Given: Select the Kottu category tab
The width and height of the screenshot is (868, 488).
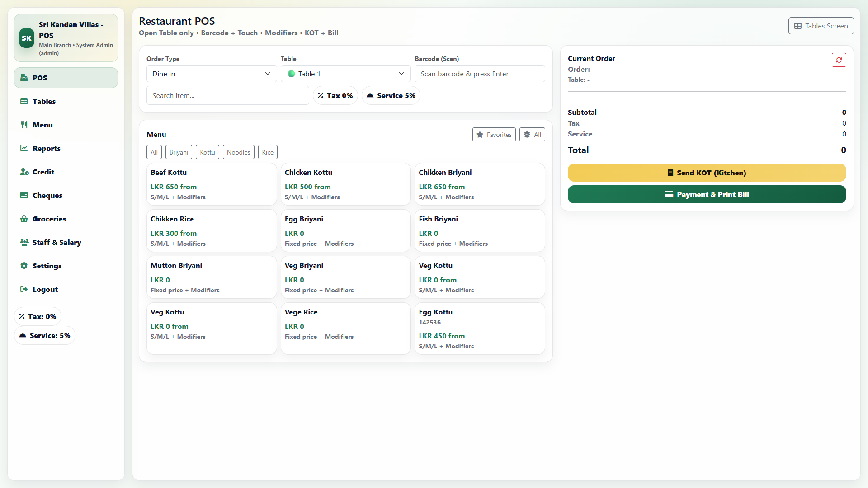Looking at the screenshot, I should [207, 152].
